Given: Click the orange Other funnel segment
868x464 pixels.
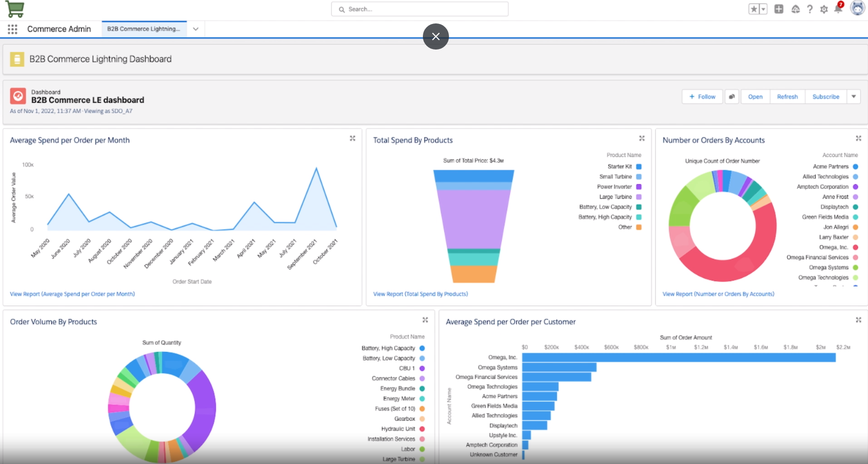Looking at the screenshot, I should 474,274.
